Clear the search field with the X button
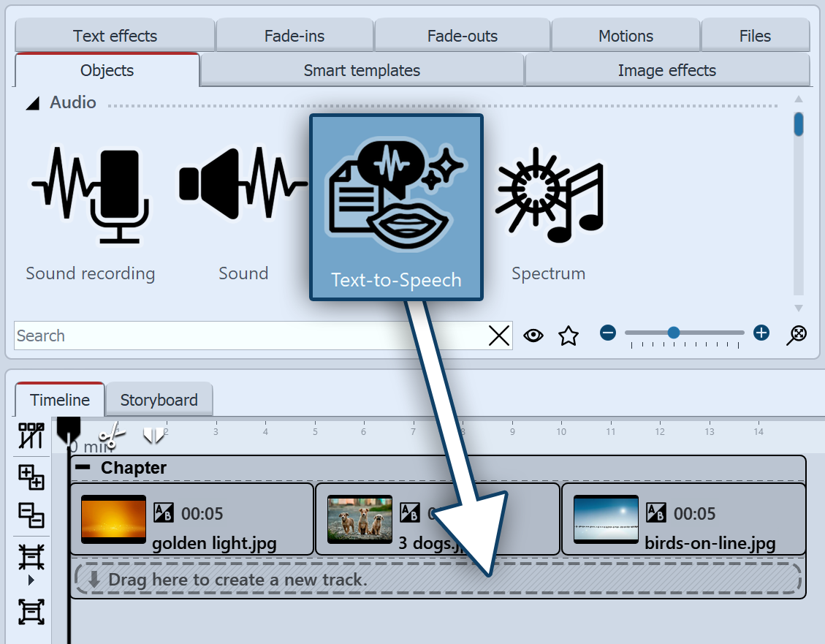This screenshot has width=825, height=644. 499,336
